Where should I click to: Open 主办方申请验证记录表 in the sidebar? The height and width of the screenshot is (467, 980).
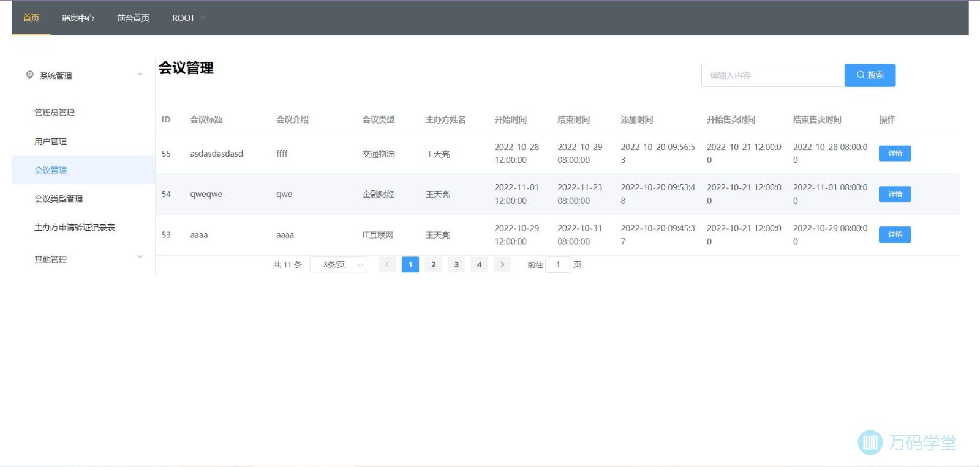coord(83,227)
